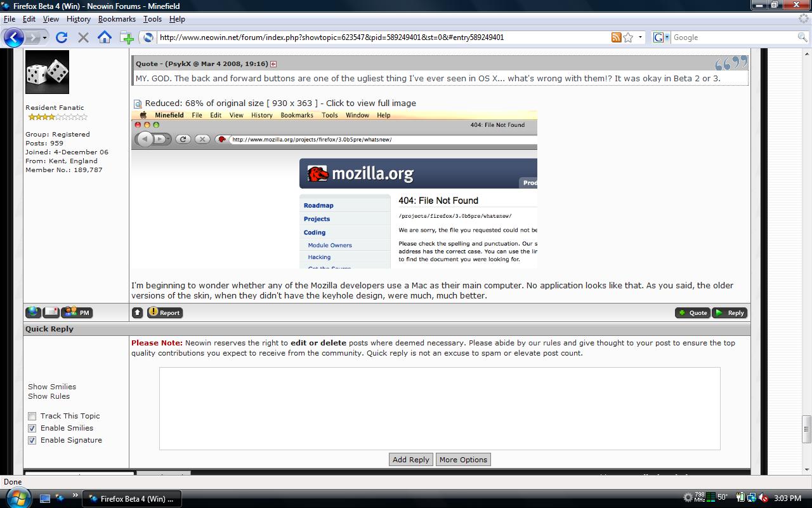Open the History menu
The width and height of the screenshot is (812, 508).
click(x=79, y=19)
